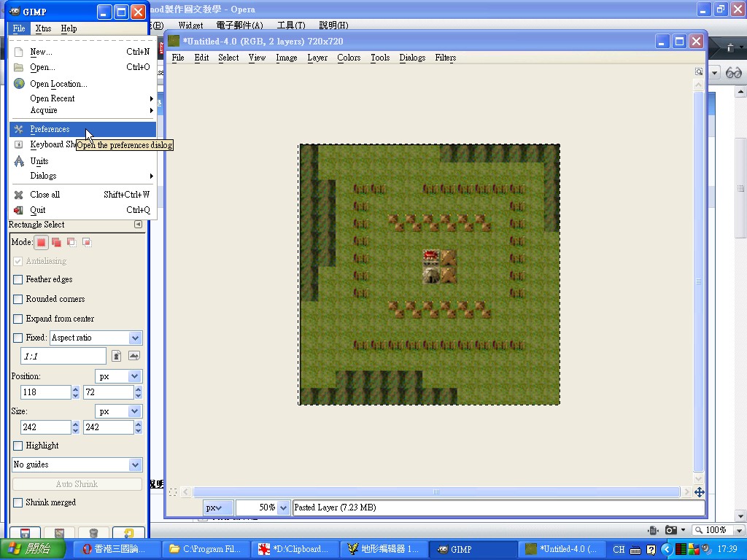The width and height of the screenshot is (747, 560).
Task: Enable Expand from center checkbox
Action: click(x=18, y=319)
